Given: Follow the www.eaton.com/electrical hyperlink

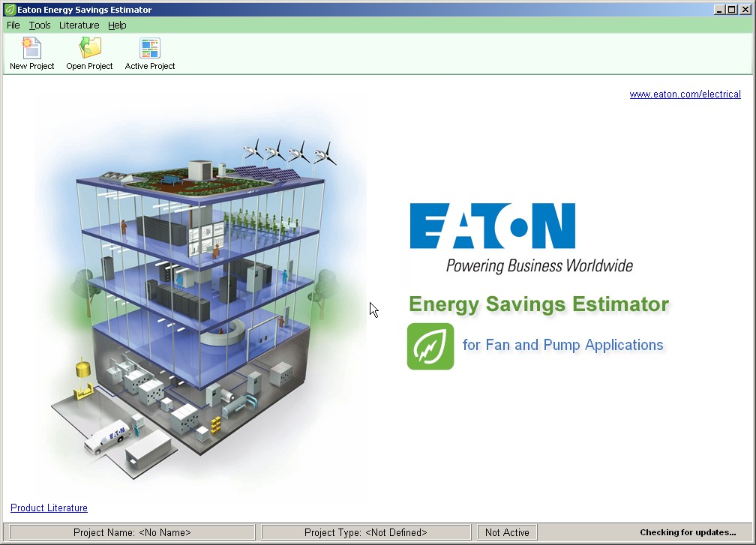Looking at the screenshot, I should point(685,94).
